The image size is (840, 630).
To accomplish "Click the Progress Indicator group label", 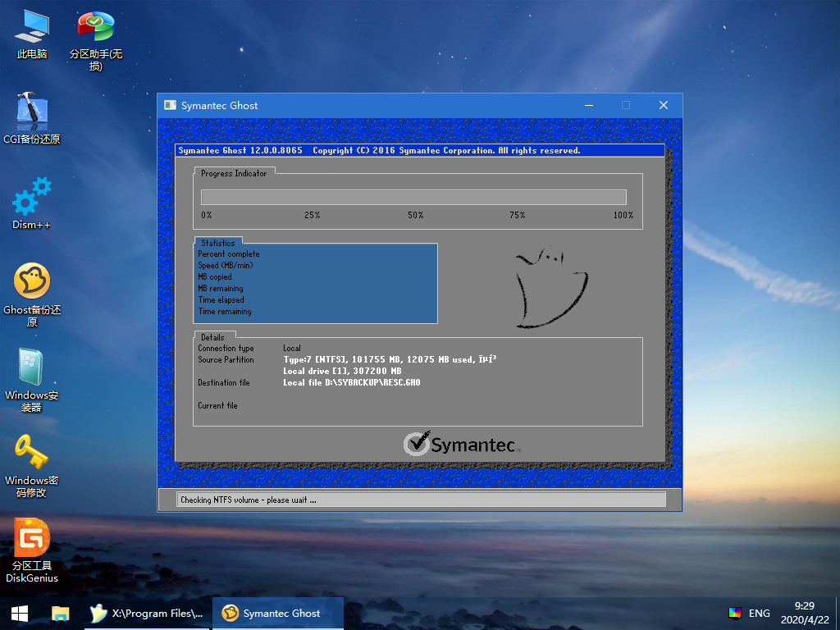I will 234,173.
